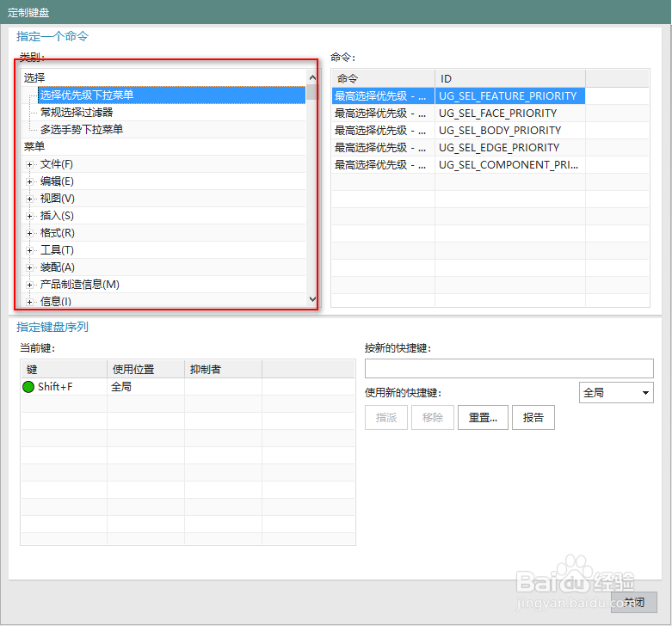
Task: Select 装配(A) label in category tree
Action: coord(58,267)
